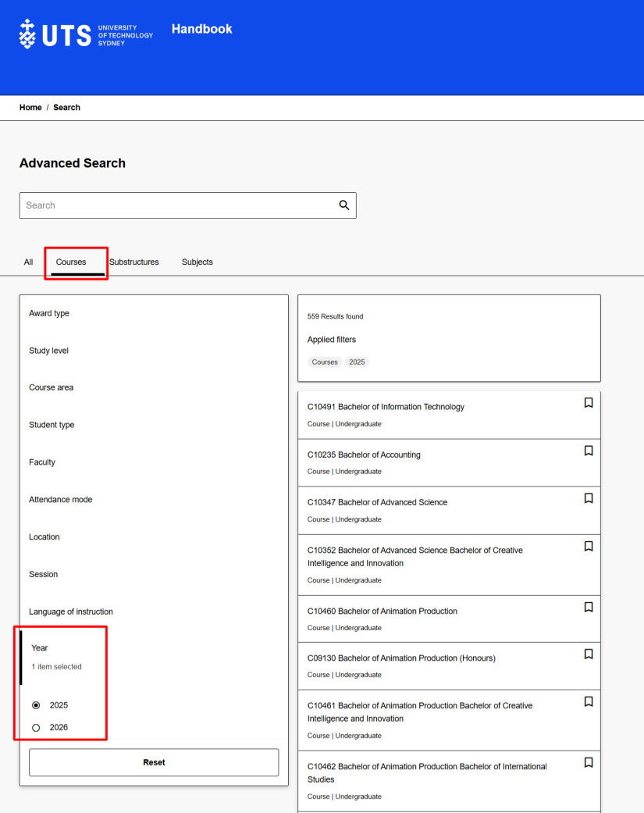644x813 pixels.
Task: Bookmark the Bachelor of Animation Production course
Action: (x=588, y=607)
